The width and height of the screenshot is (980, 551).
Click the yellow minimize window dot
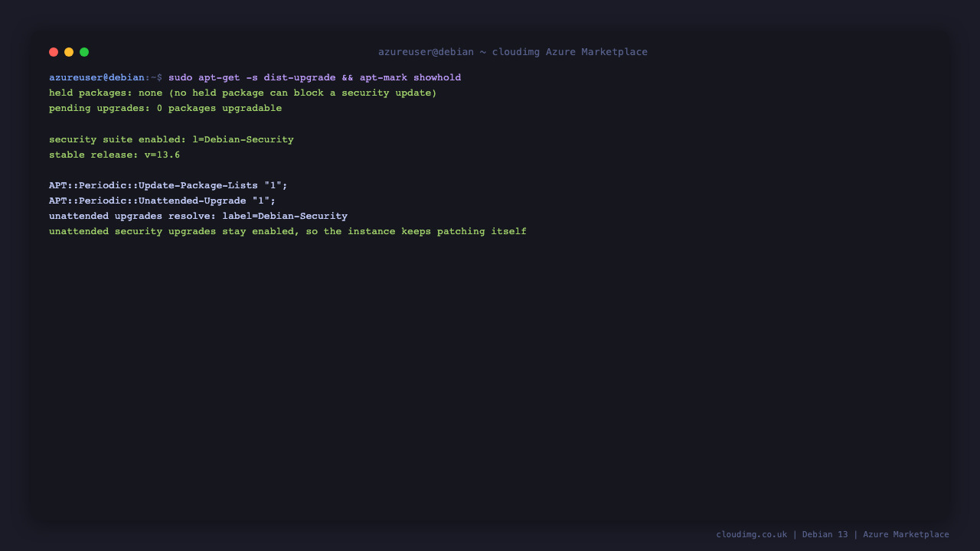tap(69, 52)
